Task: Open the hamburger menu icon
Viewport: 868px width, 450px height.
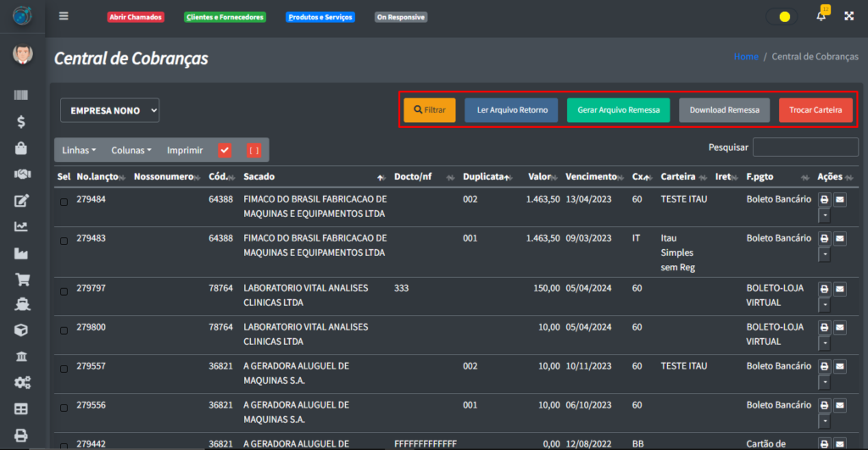Action: [x=64, y=16]
